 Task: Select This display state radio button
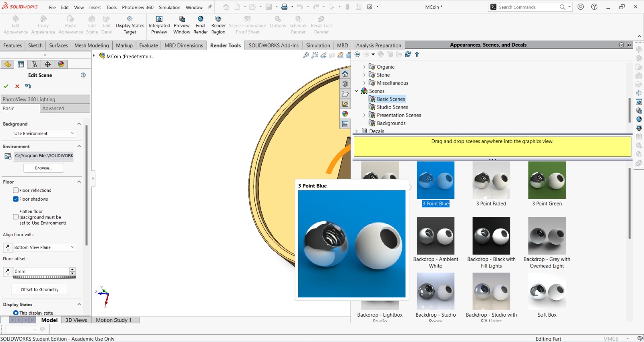16,313
